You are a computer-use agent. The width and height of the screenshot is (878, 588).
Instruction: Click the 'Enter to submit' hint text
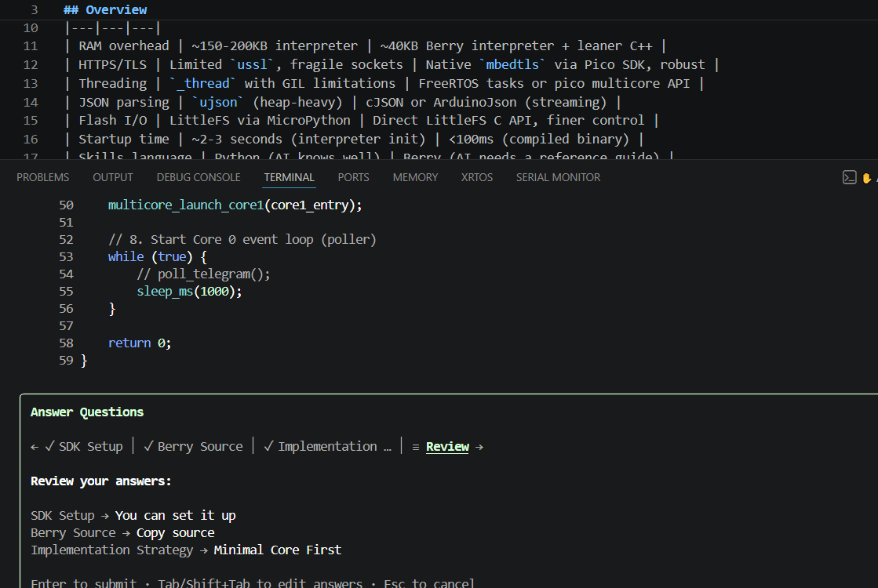coord(83,583)
